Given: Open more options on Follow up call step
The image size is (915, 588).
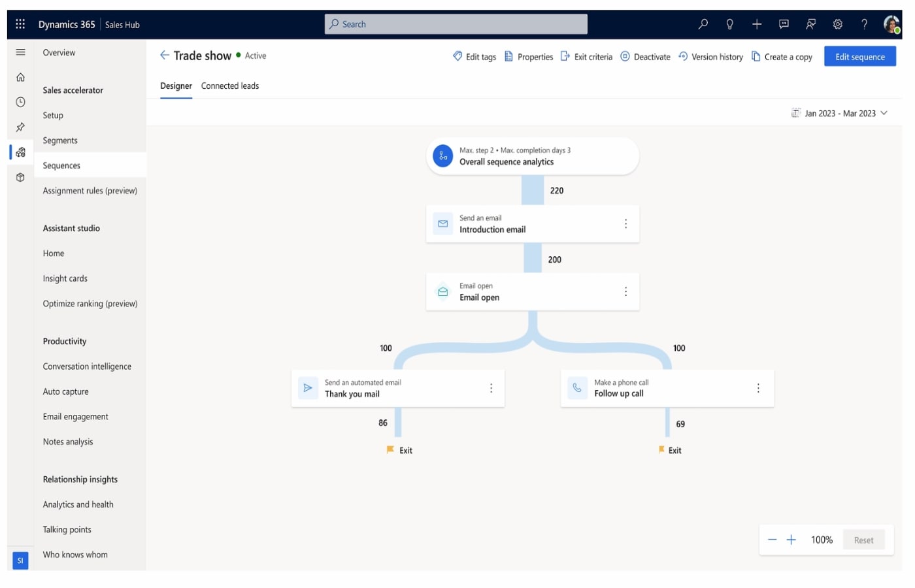Looking at the screenshot, I should [758, 388].
